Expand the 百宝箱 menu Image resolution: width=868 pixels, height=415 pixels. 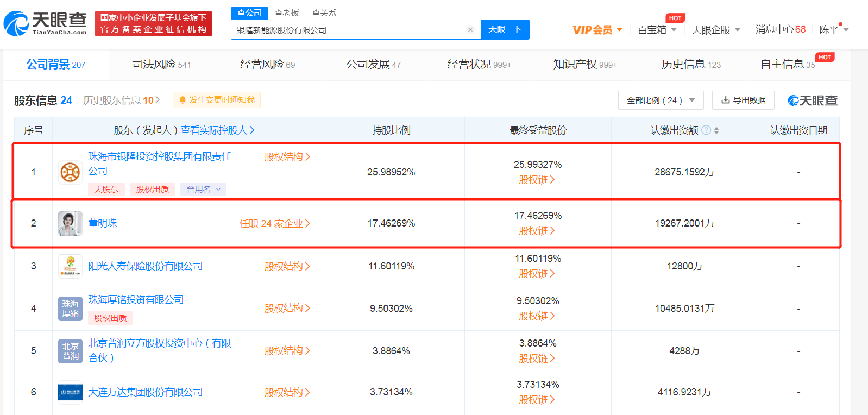[x=674, y=29]
